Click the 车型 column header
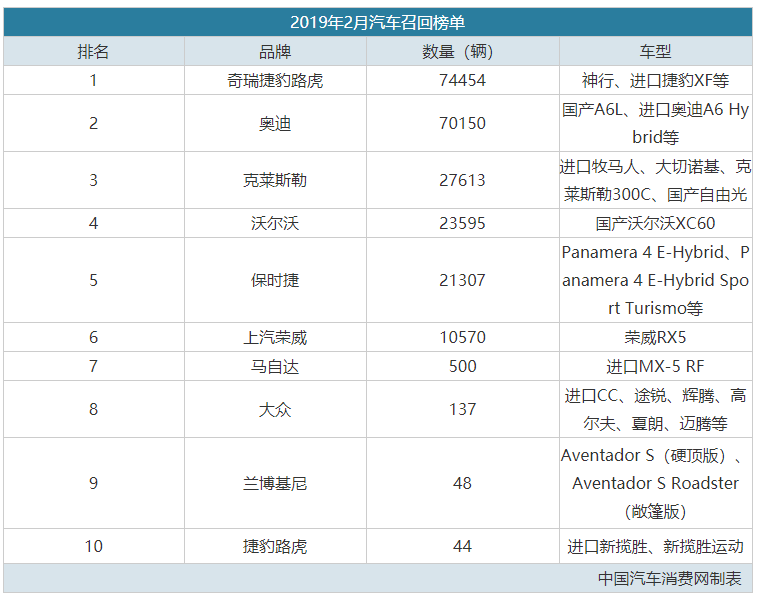Image resolution: width=758 pixels, height=599 pixels. click(655, 51)
